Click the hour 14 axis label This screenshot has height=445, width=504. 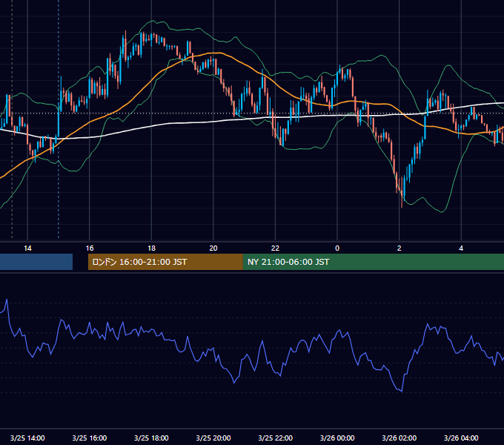pos(27,248)
